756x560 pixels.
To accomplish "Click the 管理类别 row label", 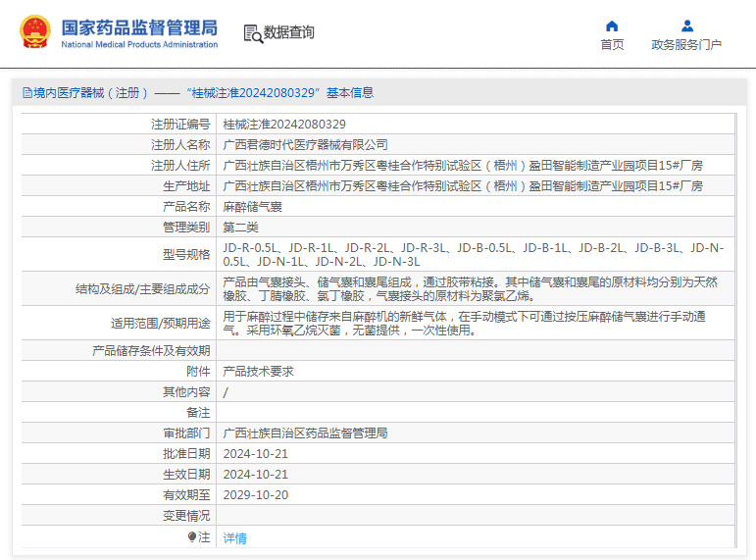I will coord(186,228).
